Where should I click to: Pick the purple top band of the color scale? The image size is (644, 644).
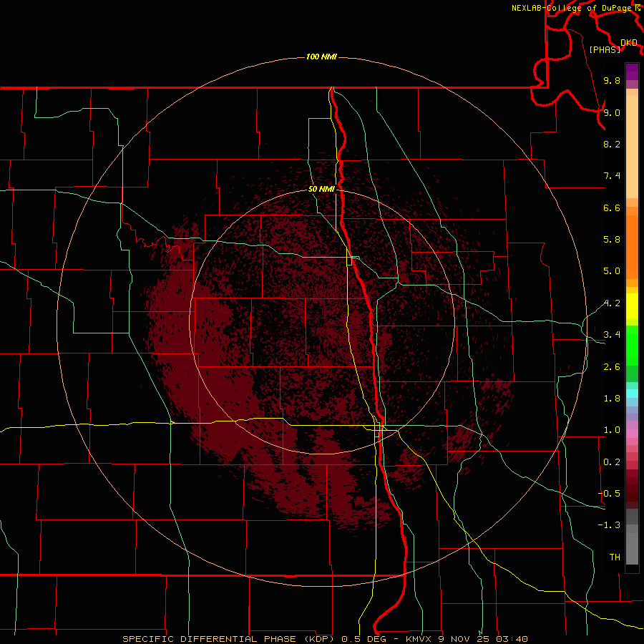click(x=632, y=72)
